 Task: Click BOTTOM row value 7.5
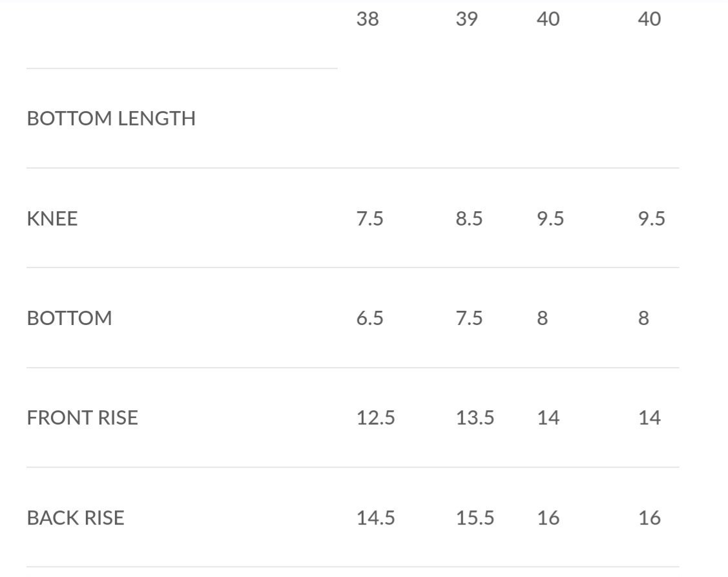pyautogui.click(x=469, y=319)
